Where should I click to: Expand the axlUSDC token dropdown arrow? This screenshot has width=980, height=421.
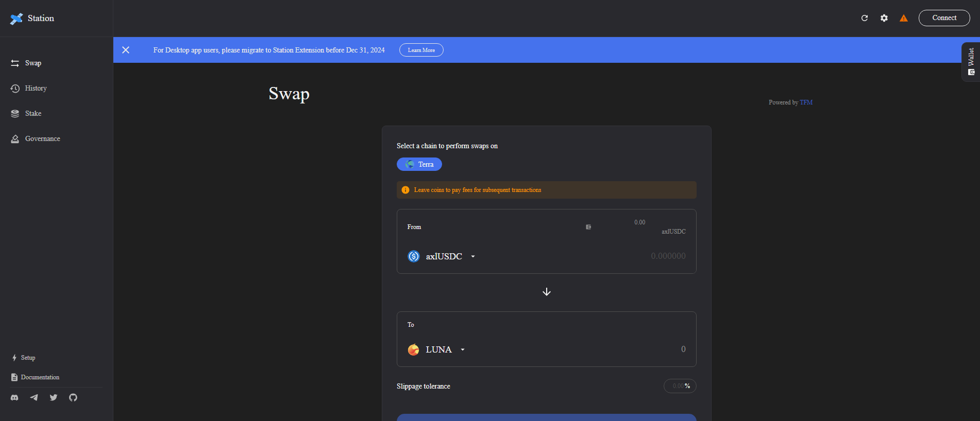pyautogui.click(x=473, y=256)
